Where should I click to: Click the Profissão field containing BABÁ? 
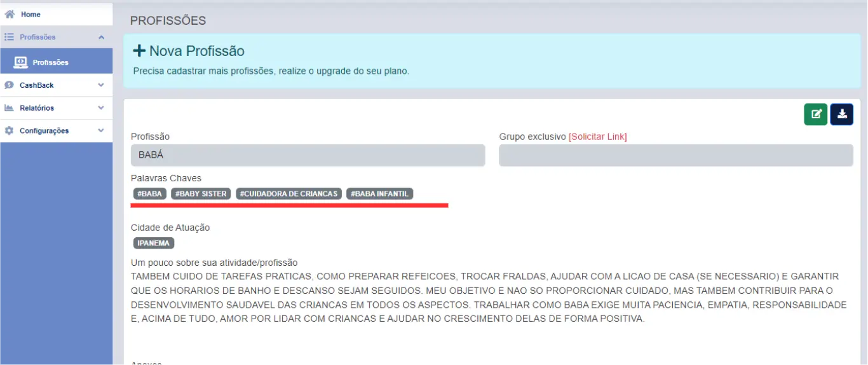click(x=308, y=155)
